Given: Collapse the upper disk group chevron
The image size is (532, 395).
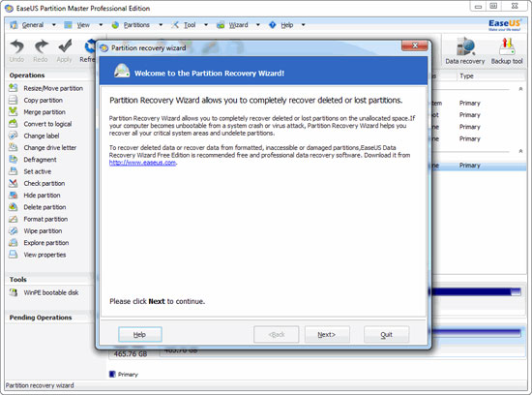Looking at the screenshot, I should pos(520,89).
